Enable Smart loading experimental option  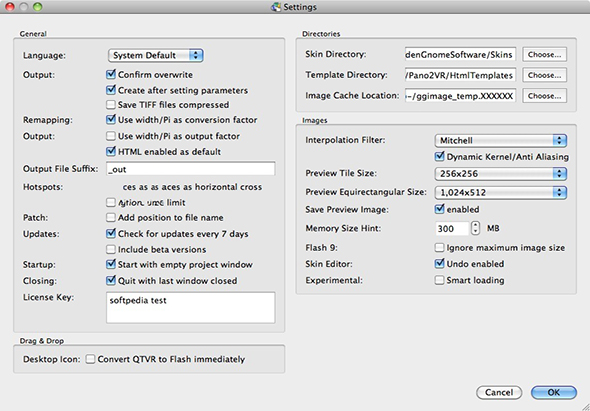439,280
